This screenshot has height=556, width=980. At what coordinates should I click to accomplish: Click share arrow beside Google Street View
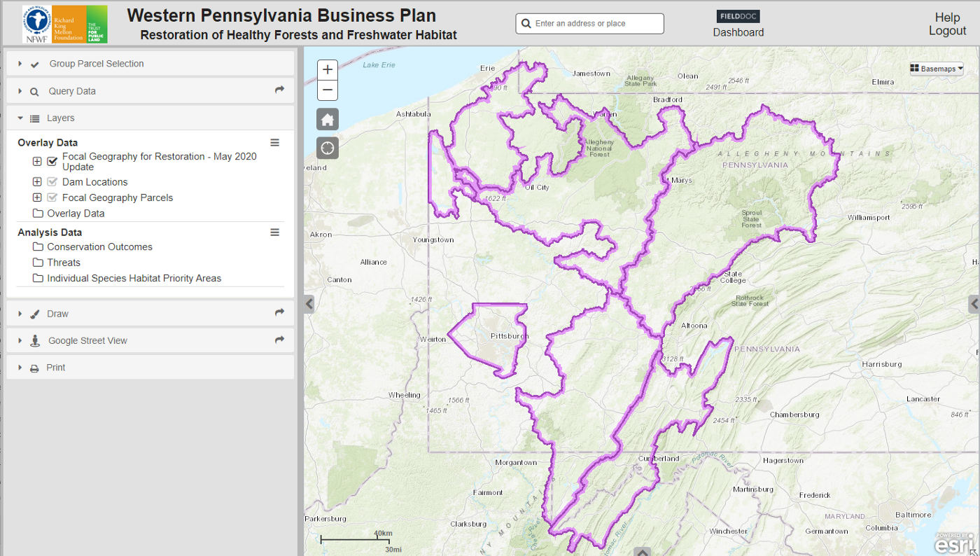[x=280, y=340]
